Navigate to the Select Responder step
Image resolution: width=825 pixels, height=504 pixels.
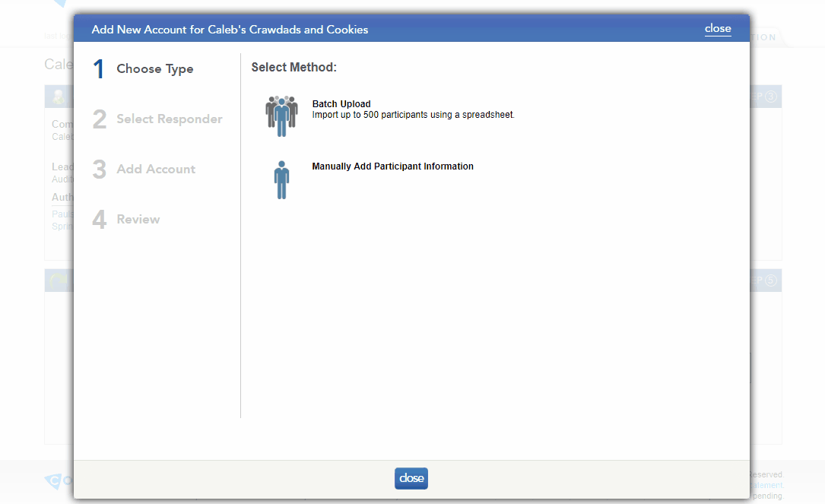169,119
